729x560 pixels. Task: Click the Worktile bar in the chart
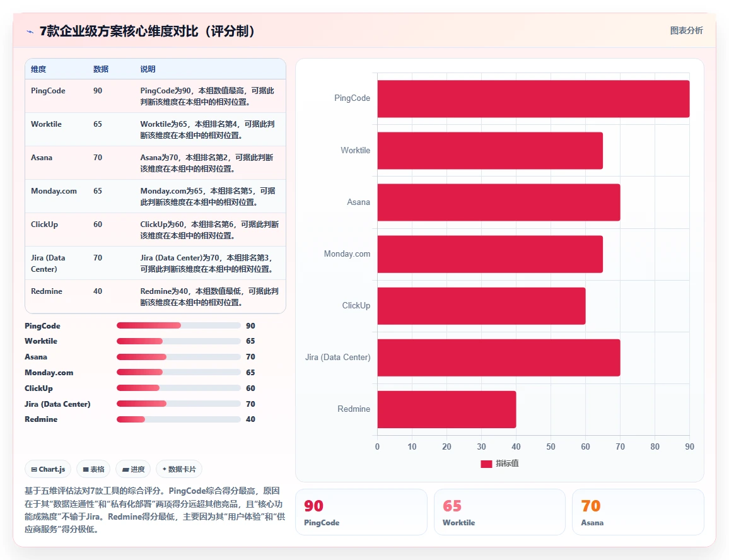(490, 151)
